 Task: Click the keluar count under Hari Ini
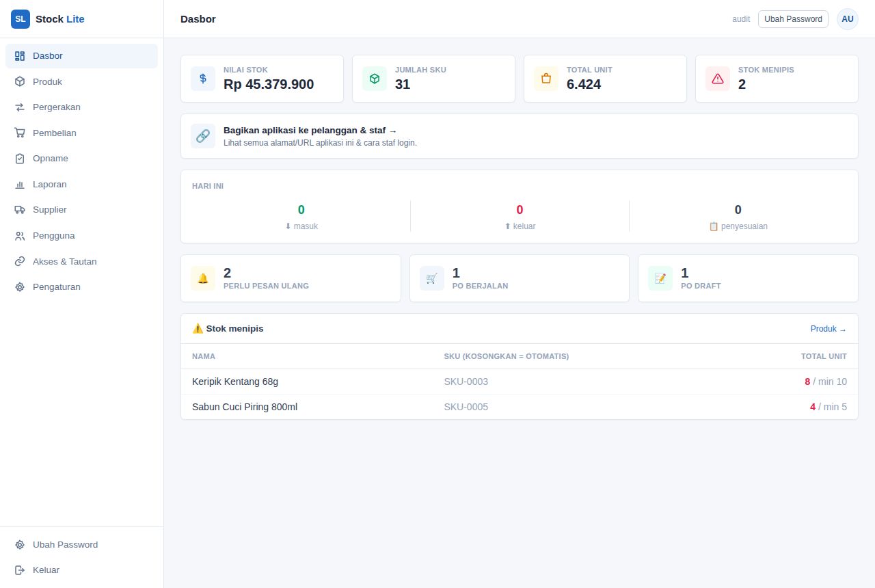coord(520,210)
